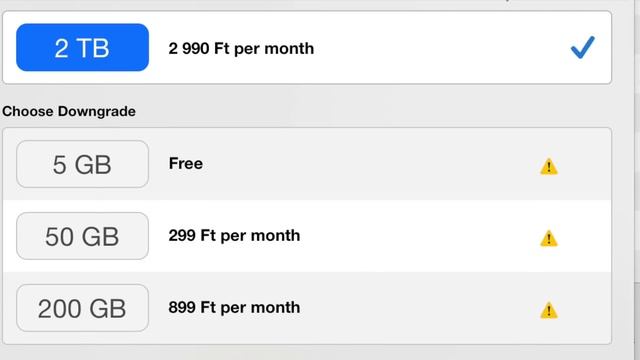Click the "Free" price label
Image resolution: width=640 pixels, height=360 pixels.
tap(186, 164)
